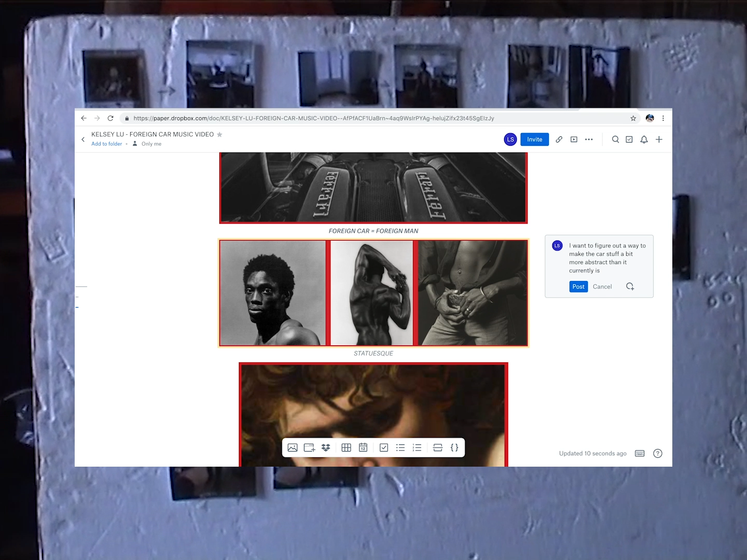Viewport: 747px width, 560px height.
Task: Select the Ferrari engine image
Action: pyautogui.click(x=374, y=188)
